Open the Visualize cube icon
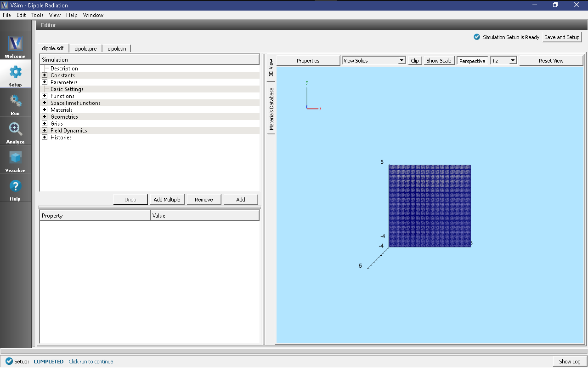588x368 pixels. (15, 158)
